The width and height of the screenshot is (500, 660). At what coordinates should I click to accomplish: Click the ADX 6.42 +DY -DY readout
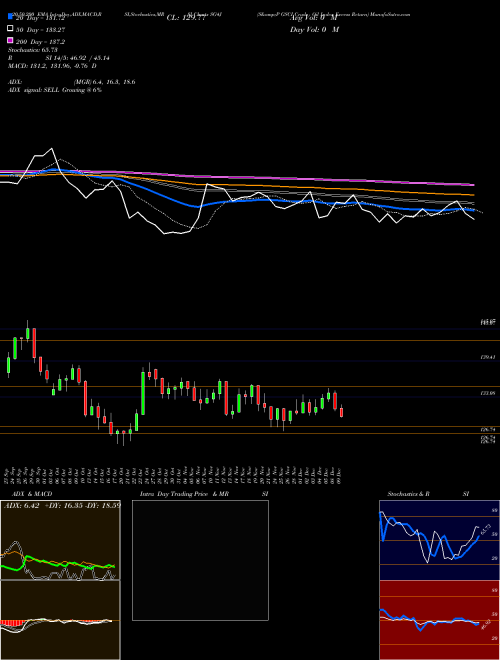(x=62, y=506)
